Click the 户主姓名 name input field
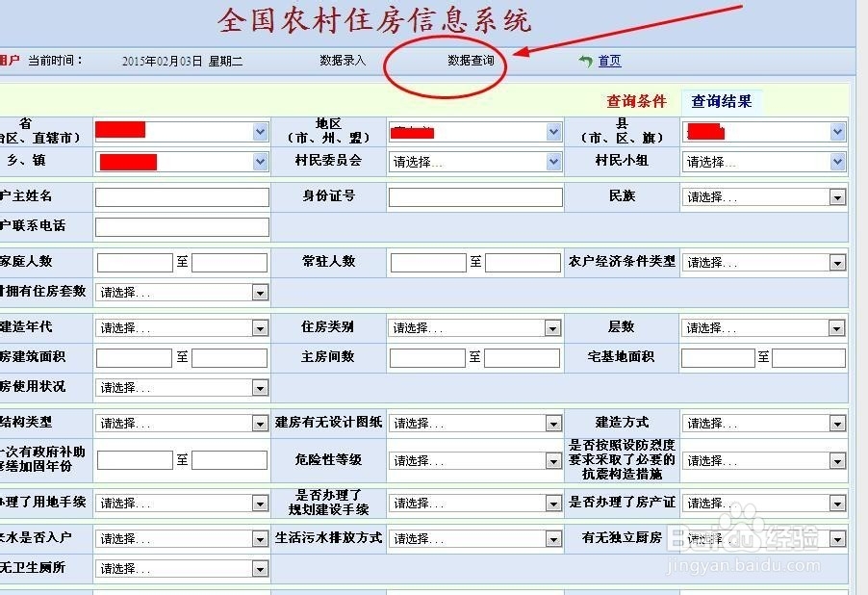The width and height of the screenshot is (868, 595). [180, 196]
